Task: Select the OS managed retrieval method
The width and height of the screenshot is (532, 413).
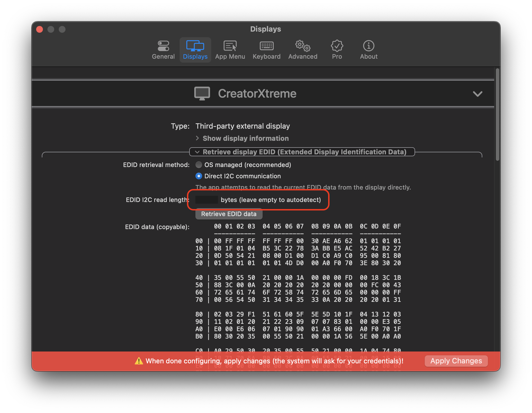Action: (199, 165)
